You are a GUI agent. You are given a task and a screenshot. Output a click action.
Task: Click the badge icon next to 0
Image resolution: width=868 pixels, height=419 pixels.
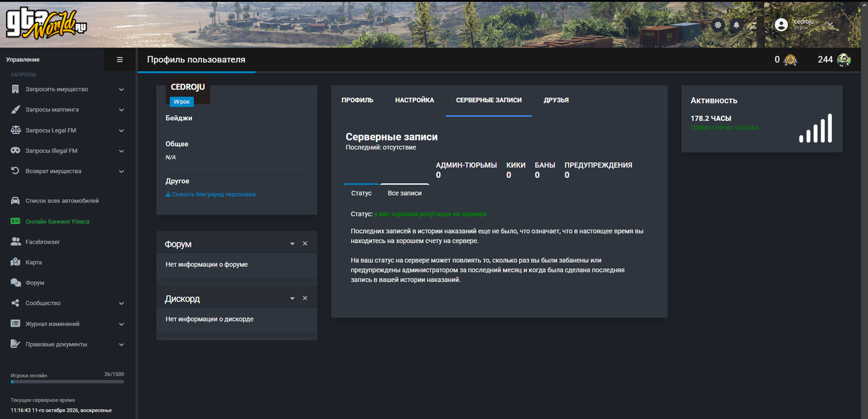tap(791, 60)
